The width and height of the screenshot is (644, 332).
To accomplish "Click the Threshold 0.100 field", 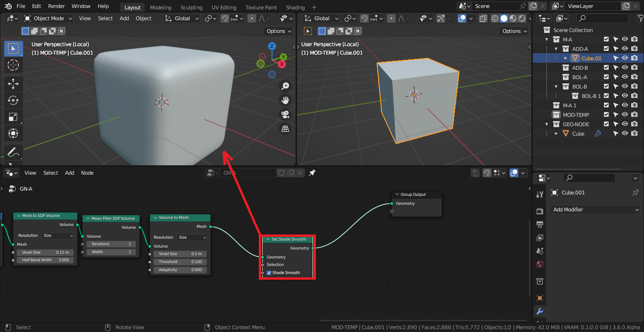I will 180,262.
